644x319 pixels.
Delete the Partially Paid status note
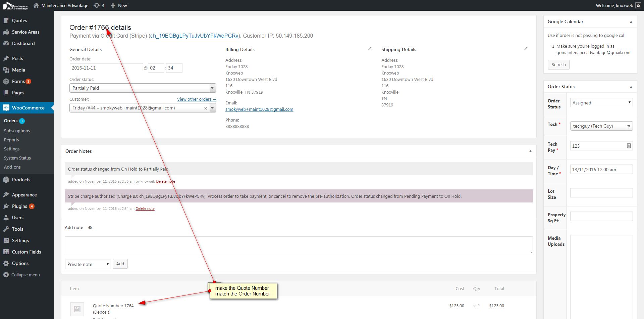(166, 181)
